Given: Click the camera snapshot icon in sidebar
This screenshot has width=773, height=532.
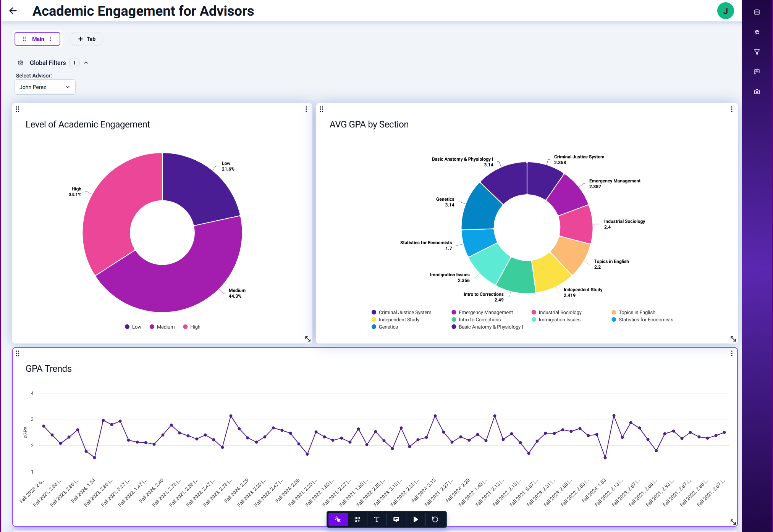Looking at the screenshot, I should 757,92.
